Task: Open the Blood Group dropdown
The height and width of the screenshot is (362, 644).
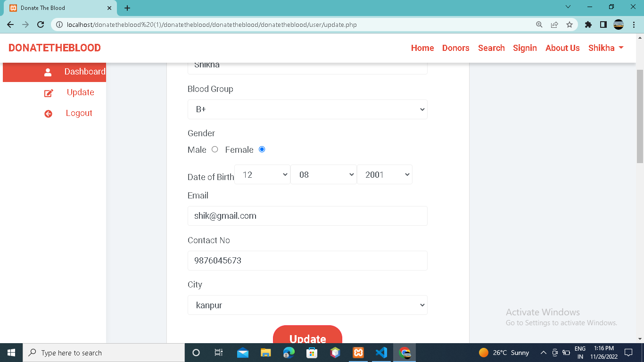Action: [x=307, y=109]
